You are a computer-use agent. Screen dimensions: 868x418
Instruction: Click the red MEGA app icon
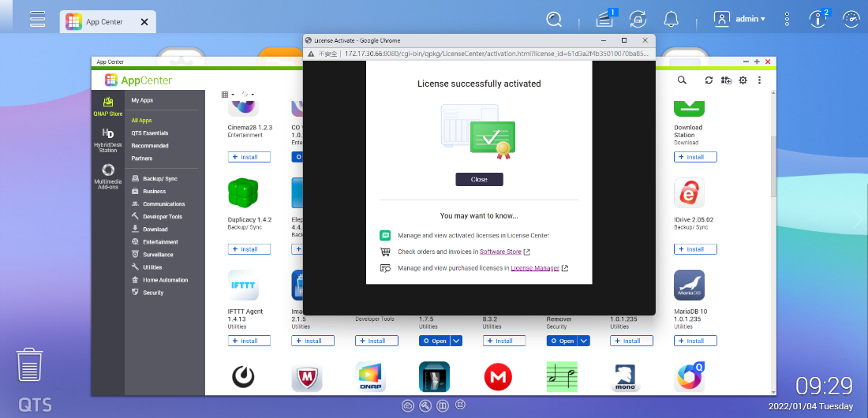498,378
